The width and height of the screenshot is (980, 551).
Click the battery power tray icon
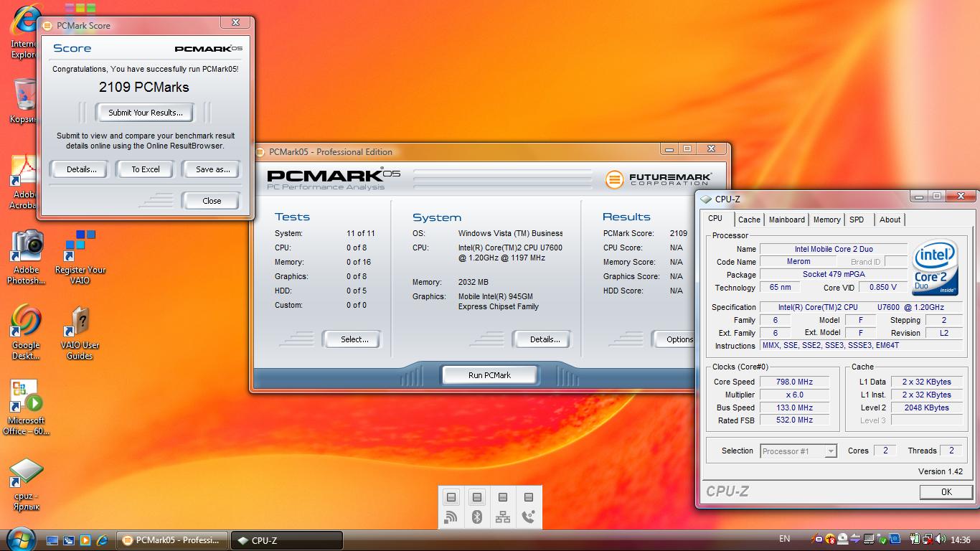[915, 539]
